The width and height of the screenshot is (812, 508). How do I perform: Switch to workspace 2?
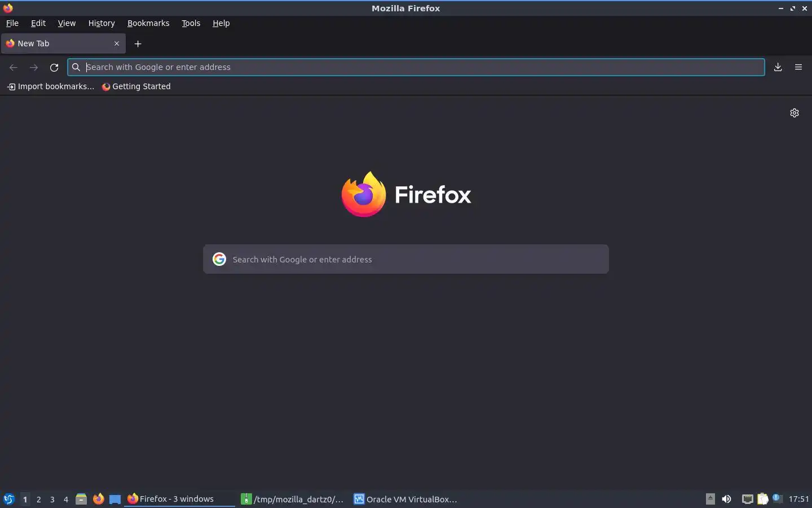[x=38, y=499]
